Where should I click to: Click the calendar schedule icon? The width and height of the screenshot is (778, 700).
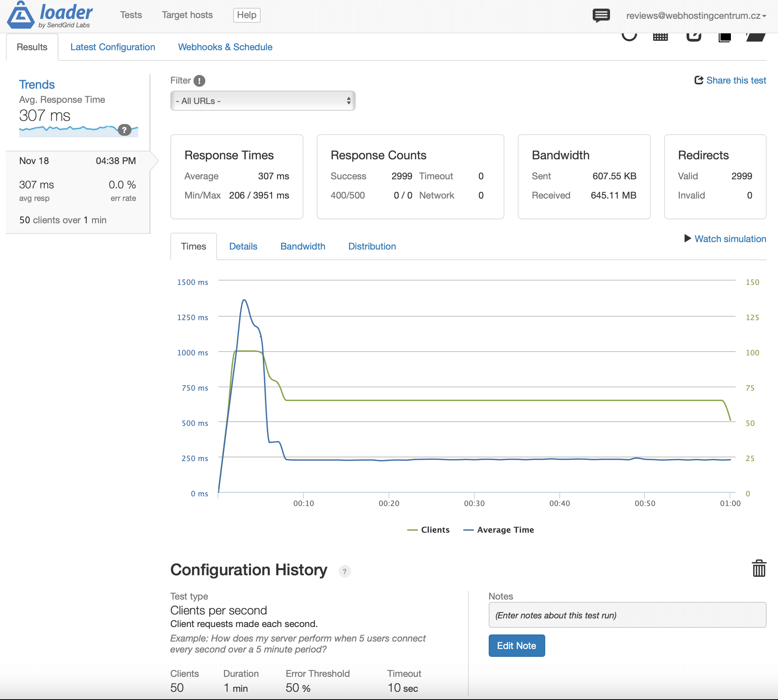click(660, 37)
